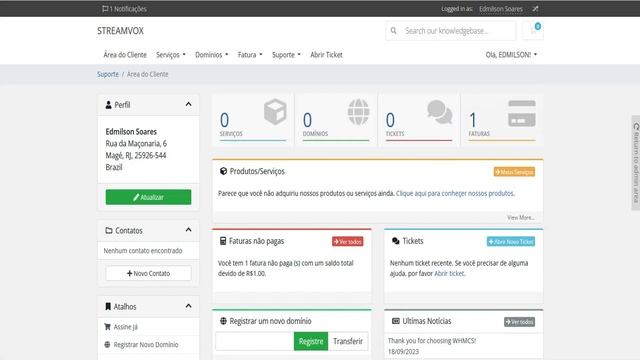
Task: Click the newspaper icon beside Últimas Notícias
Action: pos(396,321)
